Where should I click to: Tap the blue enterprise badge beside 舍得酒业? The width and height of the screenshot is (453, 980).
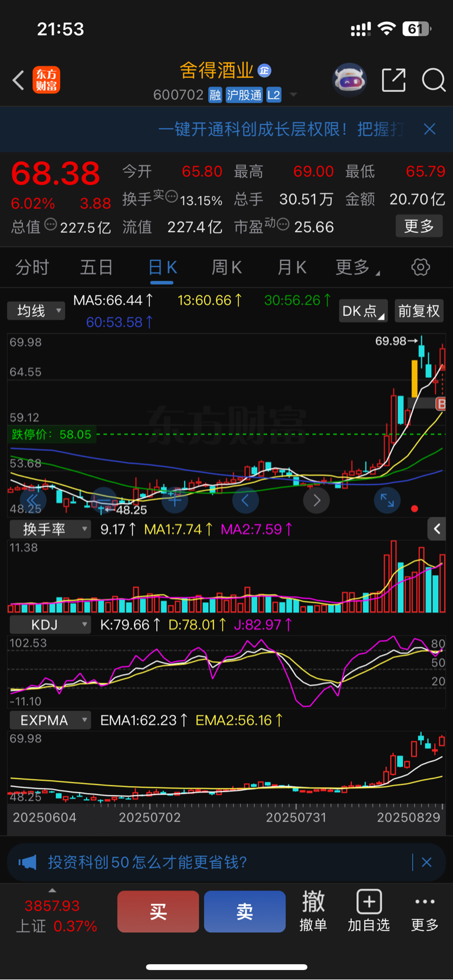(264, 71)
